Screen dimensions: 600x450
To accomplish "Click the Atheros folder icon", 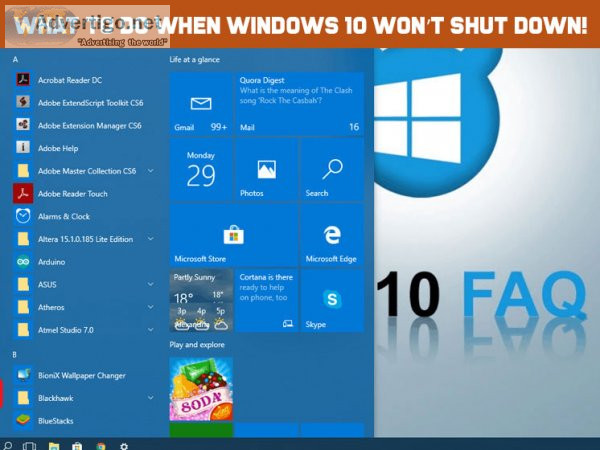I will click(x=23, y=307).
